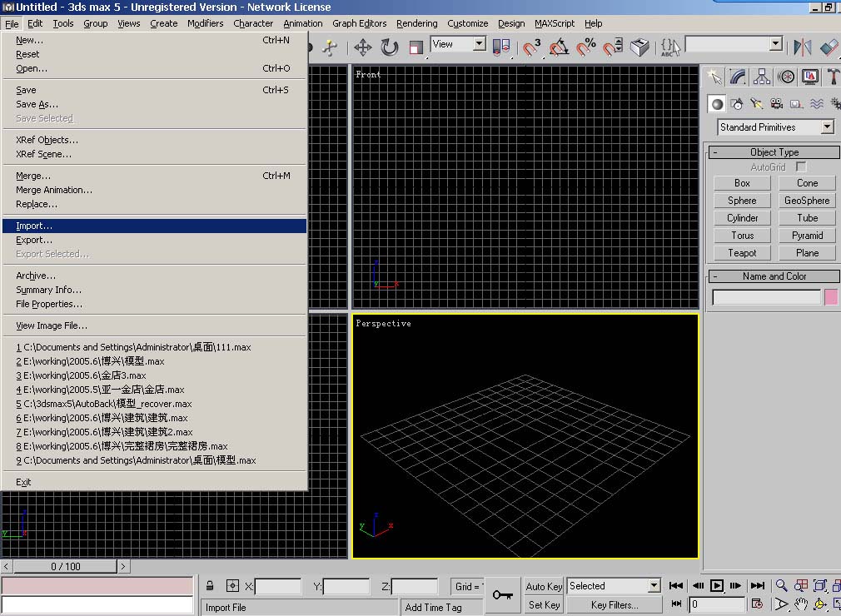Open the Modifiers menu
This screenshot has height=616, width=841.
[205, 23]
